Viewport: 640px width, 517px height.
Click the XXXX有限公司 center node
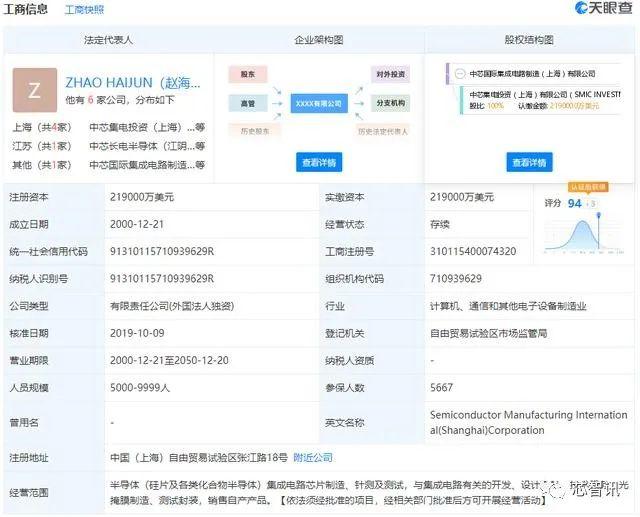tap(319, 104)
